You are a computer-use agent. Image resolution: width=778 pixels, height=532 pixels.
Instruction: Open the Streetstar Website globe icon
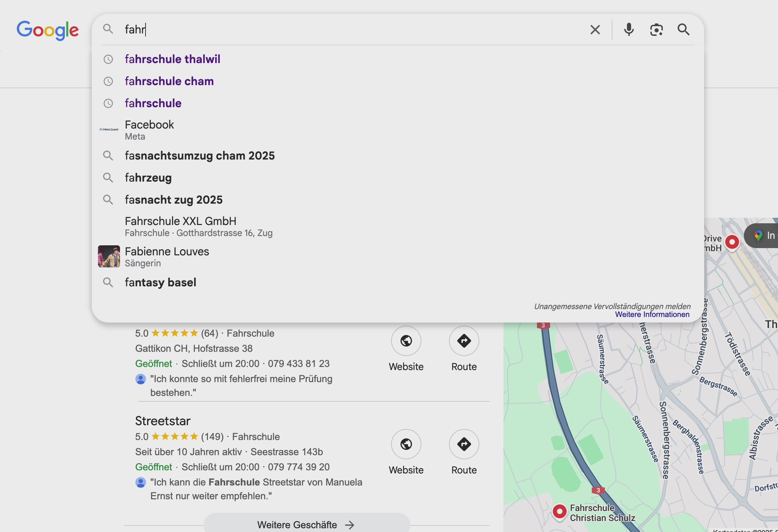click(x=406, y=444)
